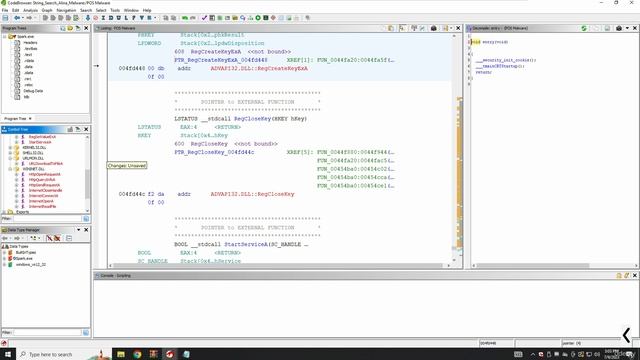Click the Listing panel snapshot camera icon

coord(433,28)
